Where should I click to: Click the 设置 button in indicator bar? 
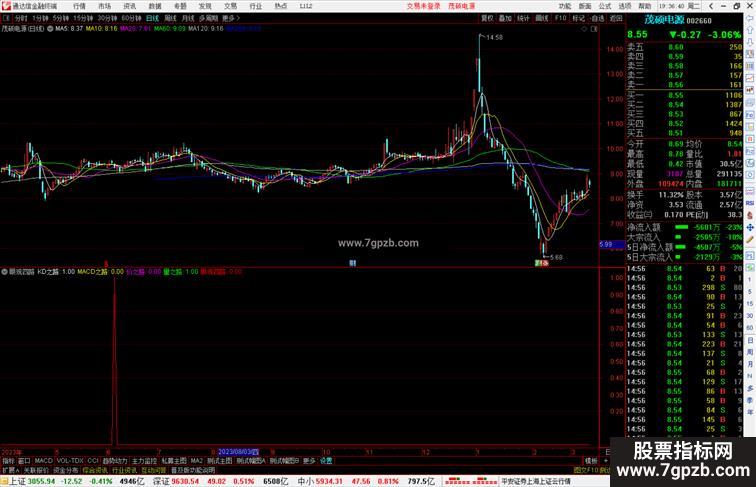click(x=326, y=461)
